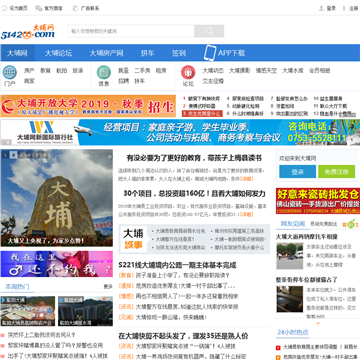
Task: Click the top-right 注册 link
Action: (x=353, y=8)
